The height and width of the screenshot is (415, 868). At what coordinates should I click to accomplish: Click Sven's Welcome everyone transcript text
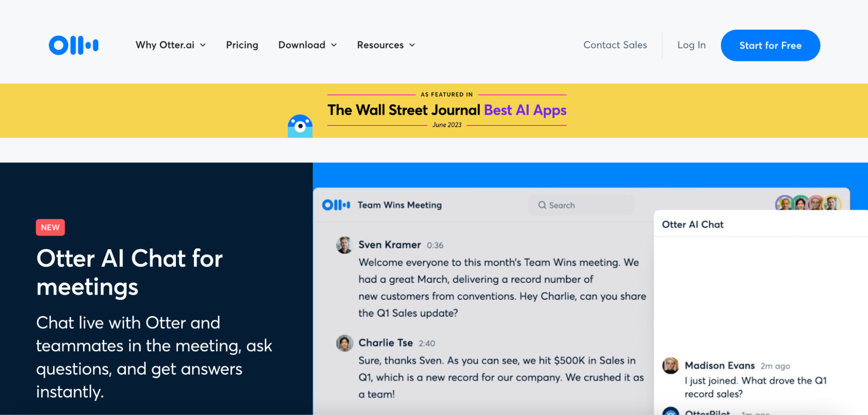click(502, 288)
